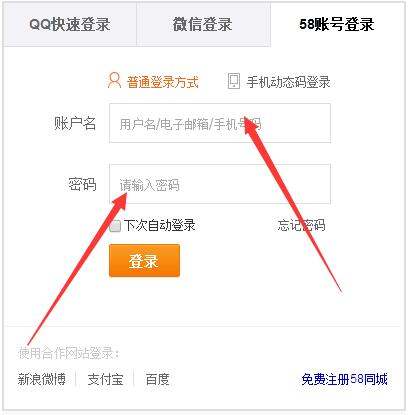Focus the 账户名 username input field
Image resolution: width=408 pixels, height=415 pixels.
[x=220, y=123]
